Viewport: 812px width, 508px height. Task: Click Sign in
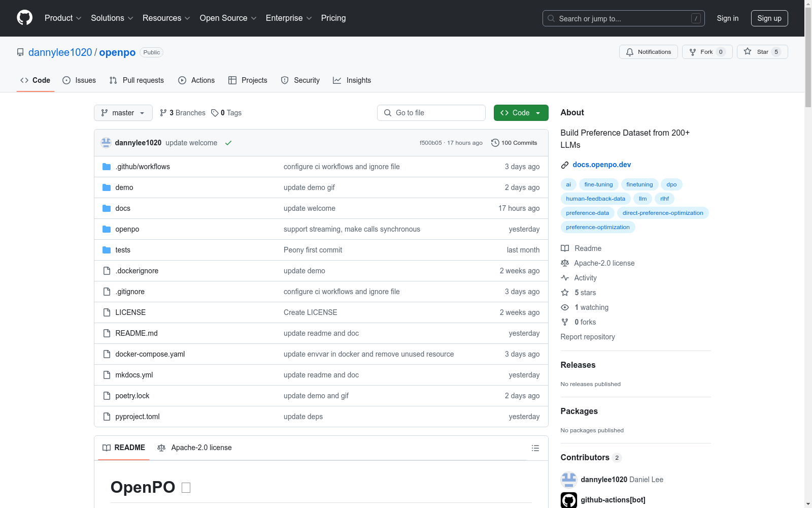coord(728,18)
